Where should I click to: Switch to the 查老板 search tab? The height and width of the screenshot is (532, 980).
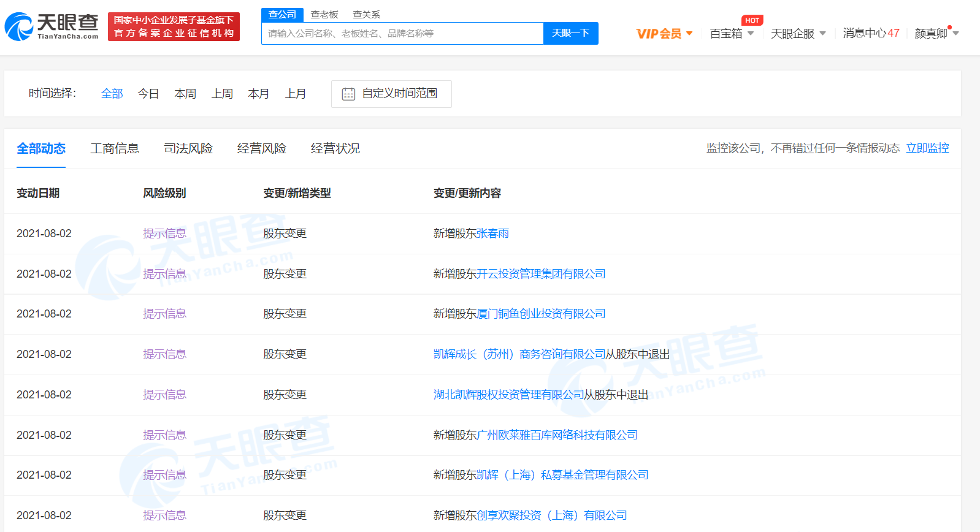click(324, 14)
